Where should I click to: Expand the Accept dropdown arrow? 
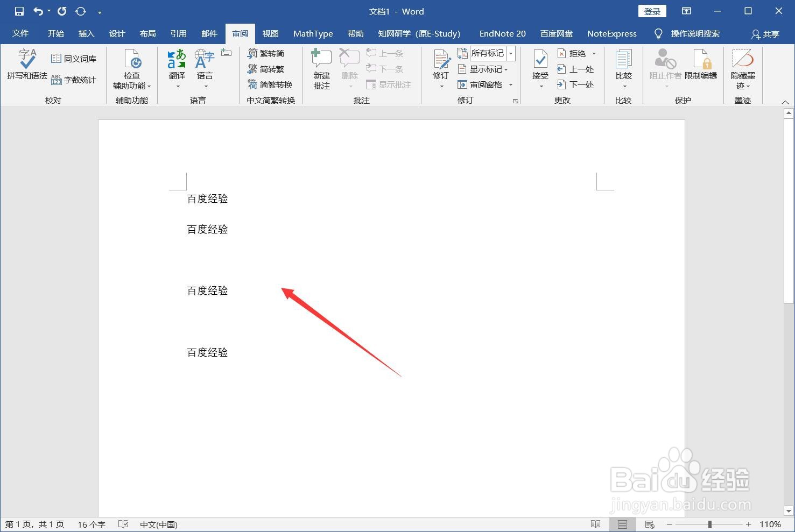[541, 87]
